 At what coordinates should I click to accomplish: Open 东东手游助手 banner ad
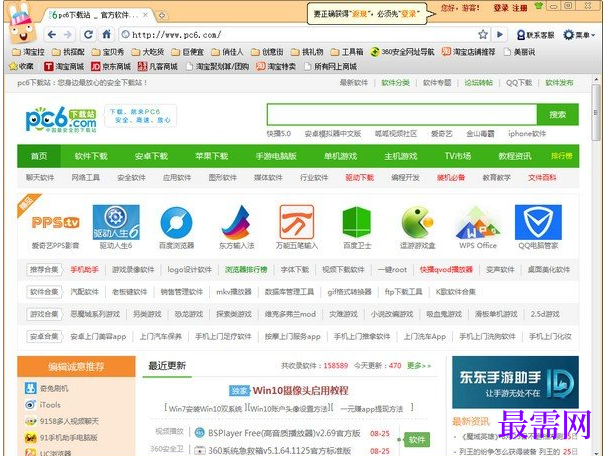[x=515, y=382]
